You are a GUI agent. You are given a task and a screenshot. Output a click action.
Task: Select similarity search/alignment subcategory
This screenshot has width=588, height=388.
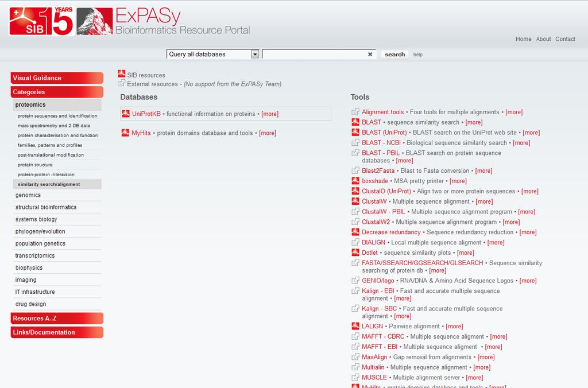(57, 184)
